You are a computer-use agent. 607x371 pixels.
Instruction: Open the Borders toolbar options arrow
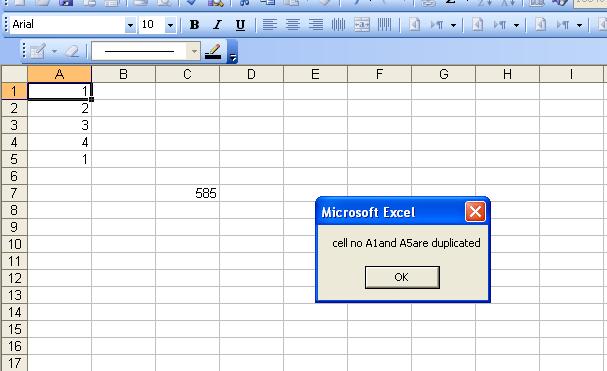(232, 57)
